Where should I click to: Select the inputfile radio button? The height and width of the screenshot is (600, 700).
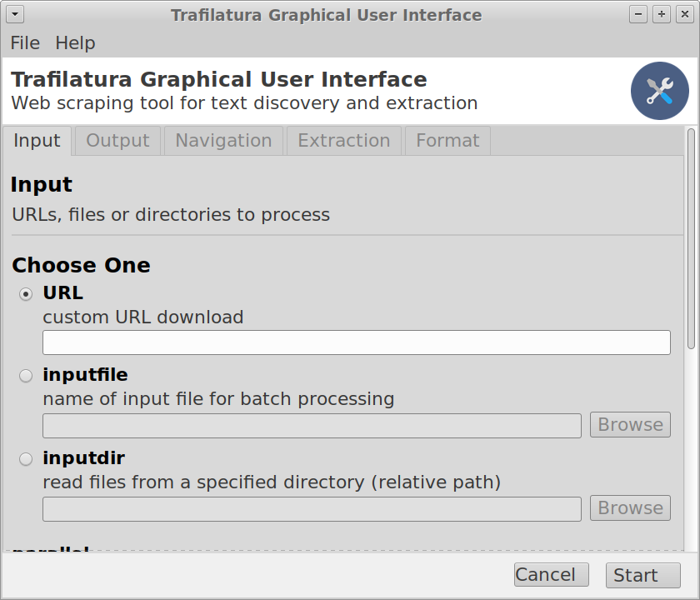point(26,376)
